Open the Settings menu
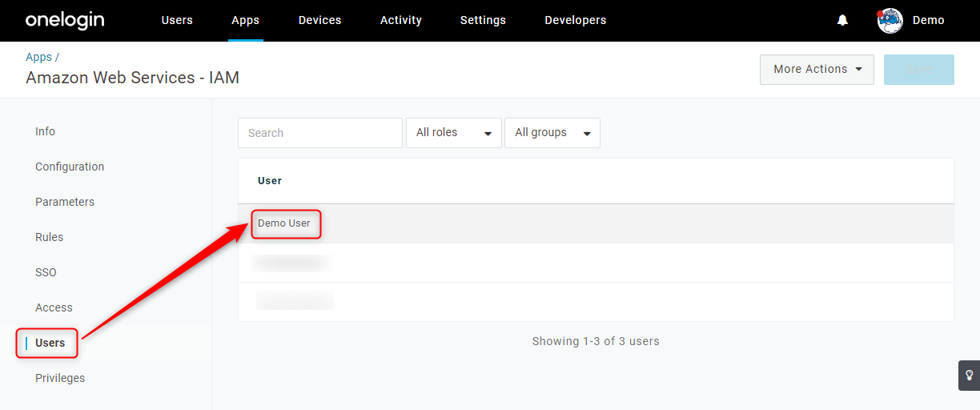The image size is (980, 410). (x=483, y=20)
